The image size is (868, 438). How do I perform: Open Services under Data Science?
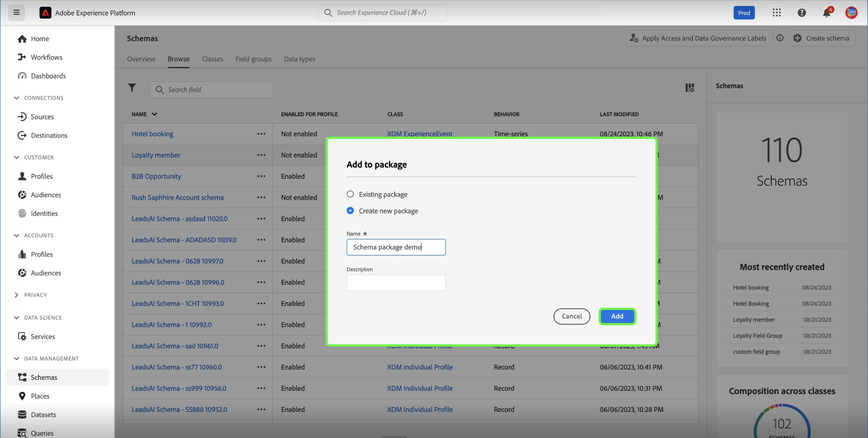43,337
